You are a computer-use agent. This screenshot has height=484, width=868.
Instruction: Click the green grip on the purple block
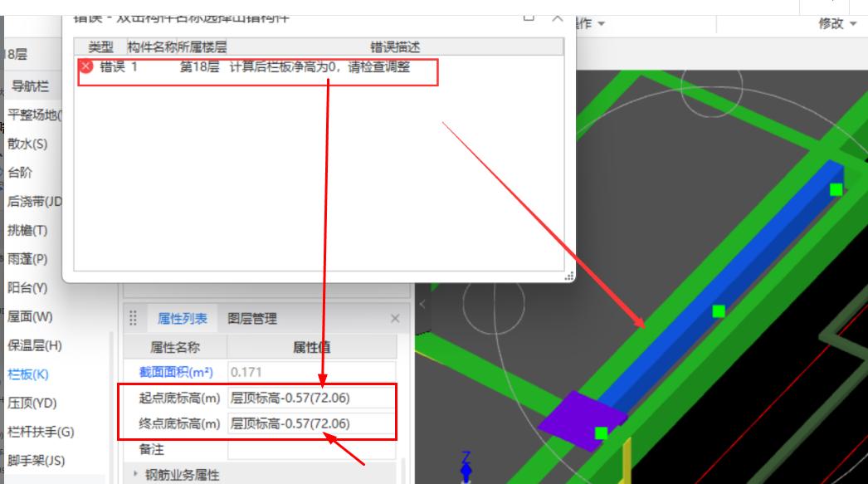[601, 433]
